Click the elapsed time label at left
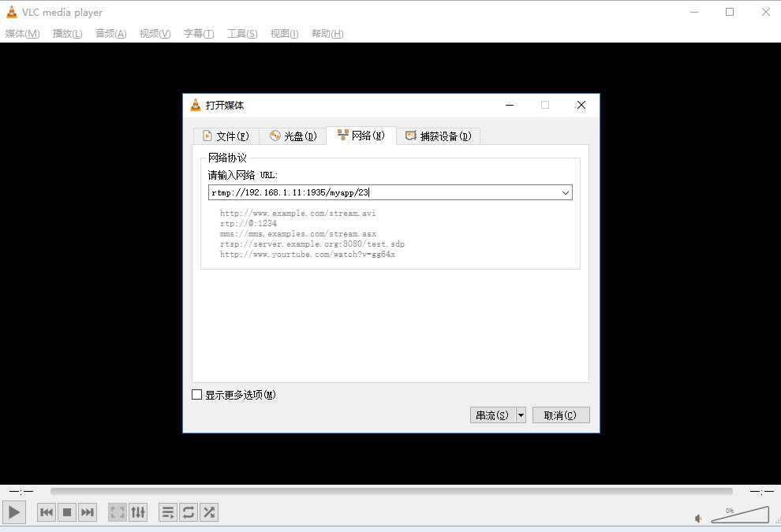Viewport: 781px width, 532px height. click(x=21, y=492)
